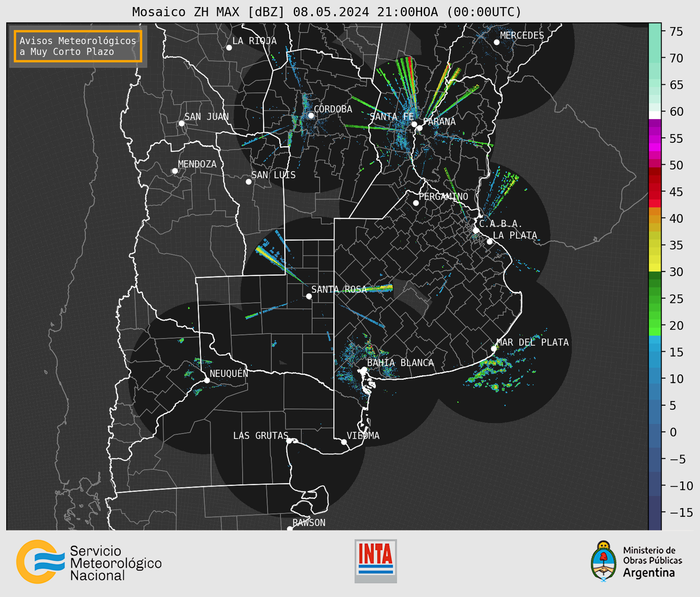Screen dimensions: 700x597
Task: Click the 0 tick label on the colorbar
Action: 673,433
